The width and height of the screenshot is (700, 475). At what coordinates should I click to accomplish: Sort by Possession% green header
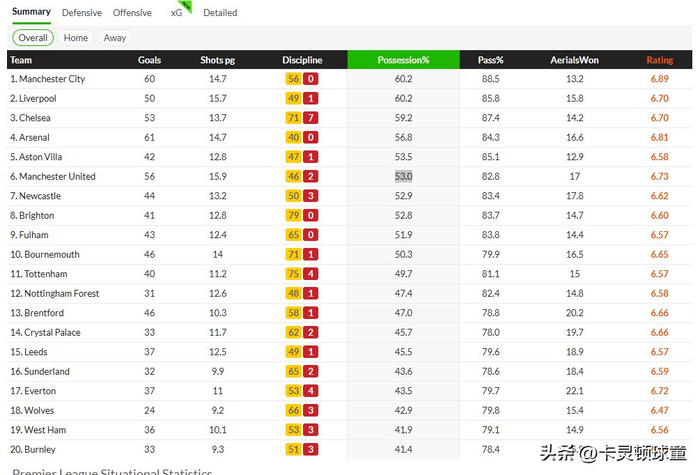tap(403, 60)
